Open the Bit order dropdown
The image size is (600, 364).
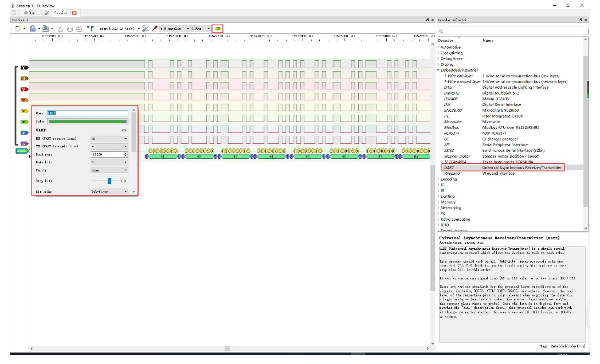click(109, 192)
